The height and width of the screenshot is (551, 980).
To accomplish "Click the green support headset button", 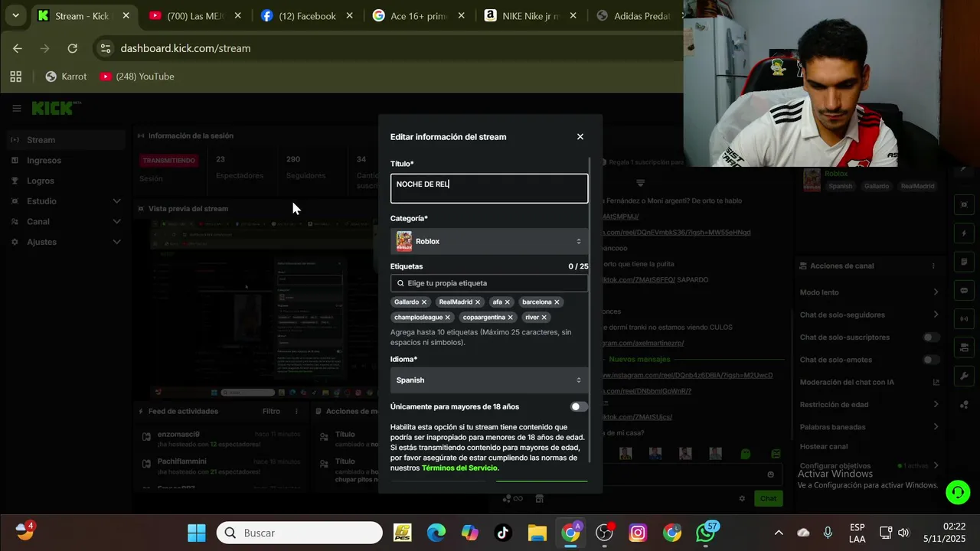I will pyautogui.click(x=958, y=492).
